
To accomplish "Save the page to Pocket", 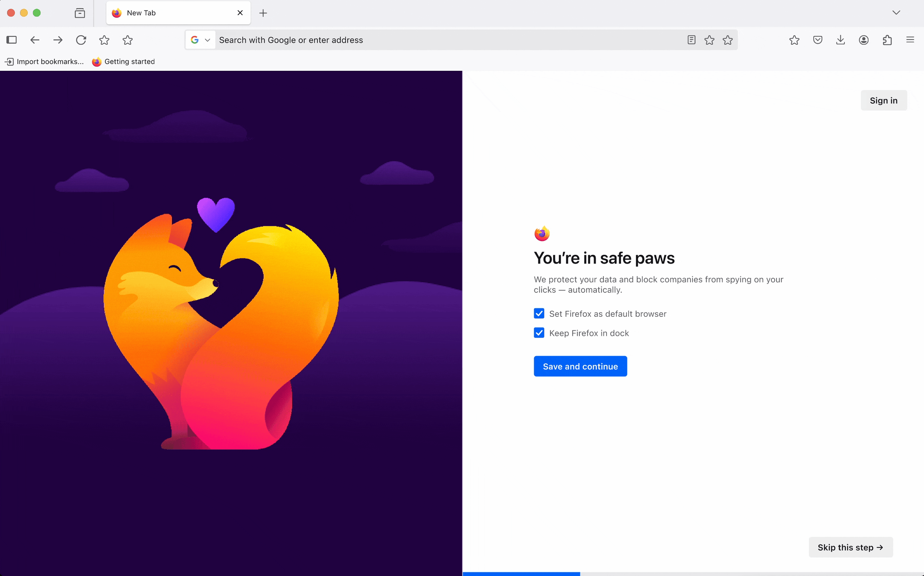I will click(x=817, y=40).
